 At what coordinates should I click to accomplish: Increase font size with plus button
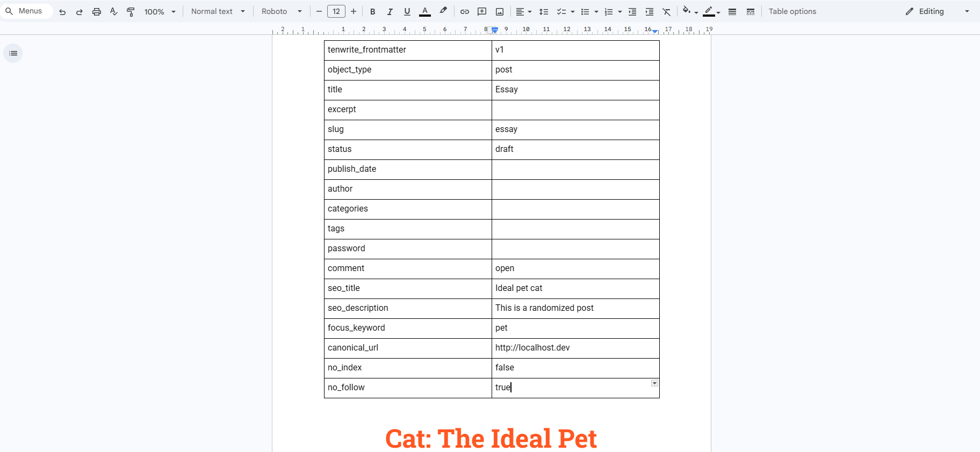pyautogui.click(x=354, y=11)
